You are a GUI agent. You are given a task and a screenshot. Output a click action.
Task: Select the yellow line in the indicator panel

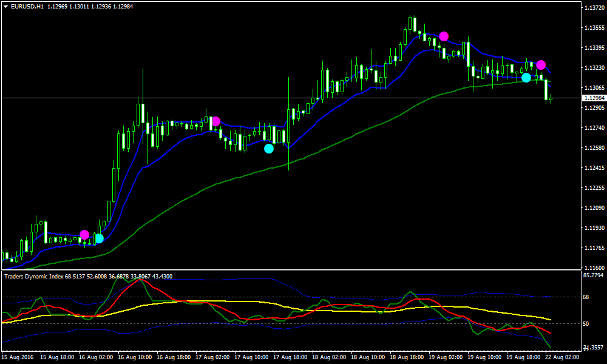tap(243, 302)
